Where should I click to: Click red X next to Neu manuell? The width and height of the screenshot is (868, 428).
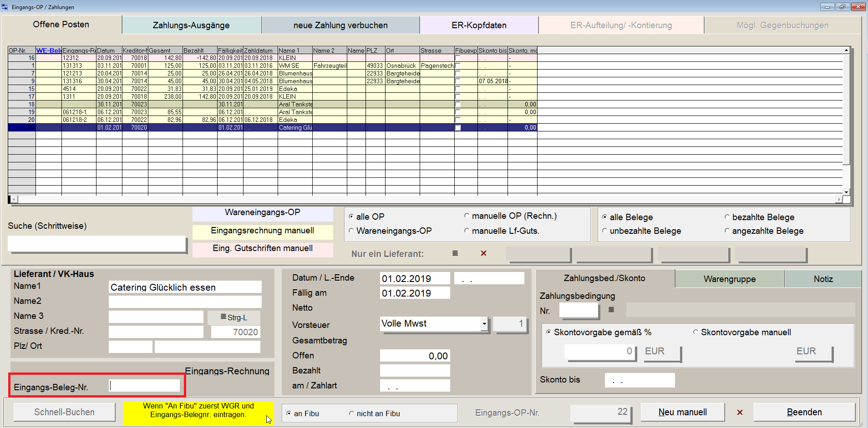coord(740,412)
